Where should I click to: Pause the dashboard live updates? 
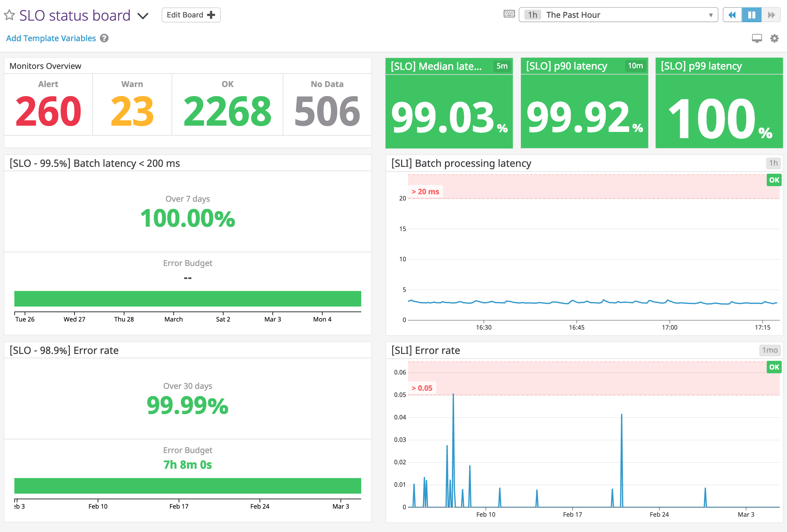[751, 15]
